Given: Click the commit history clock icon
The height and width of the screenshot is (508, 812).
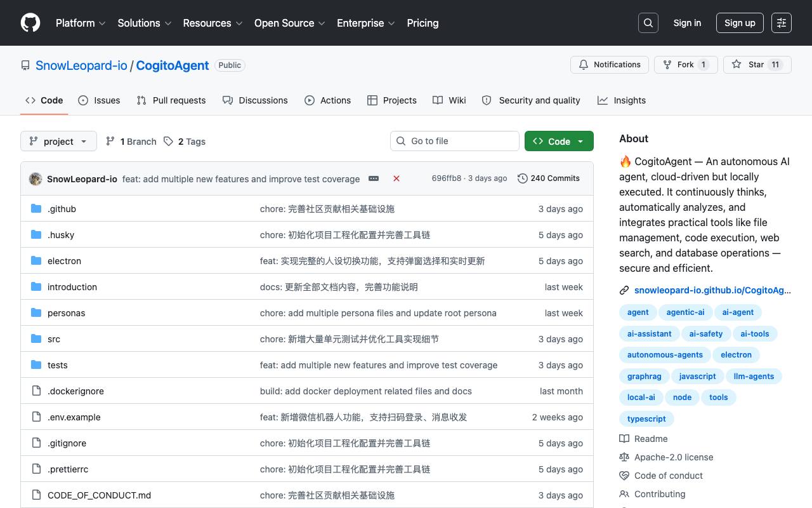Looking at the screenshot, I should 523,178.
